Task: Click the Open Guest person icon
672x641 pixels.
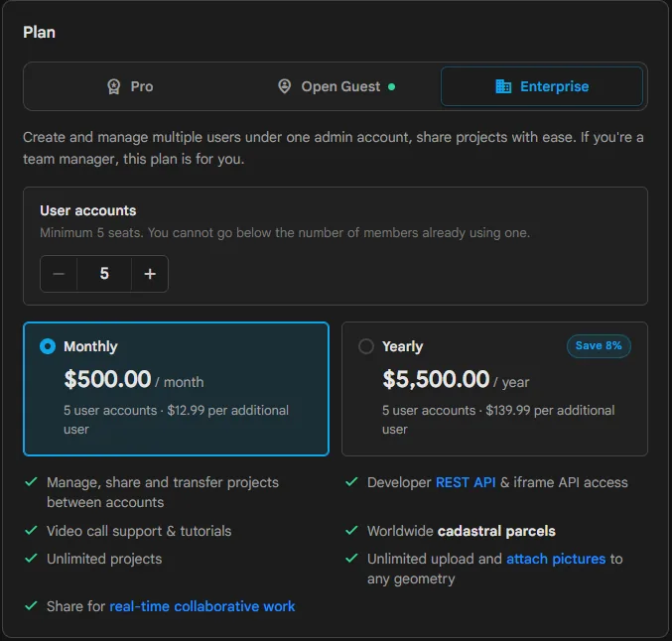Action: pyautogui.click(x=284, y=86)
